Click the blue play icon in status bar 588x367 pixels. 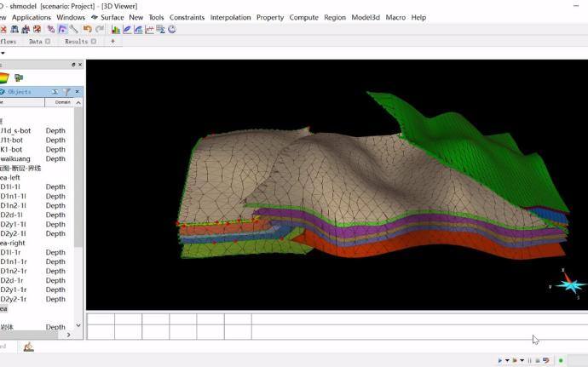point(500,361)
